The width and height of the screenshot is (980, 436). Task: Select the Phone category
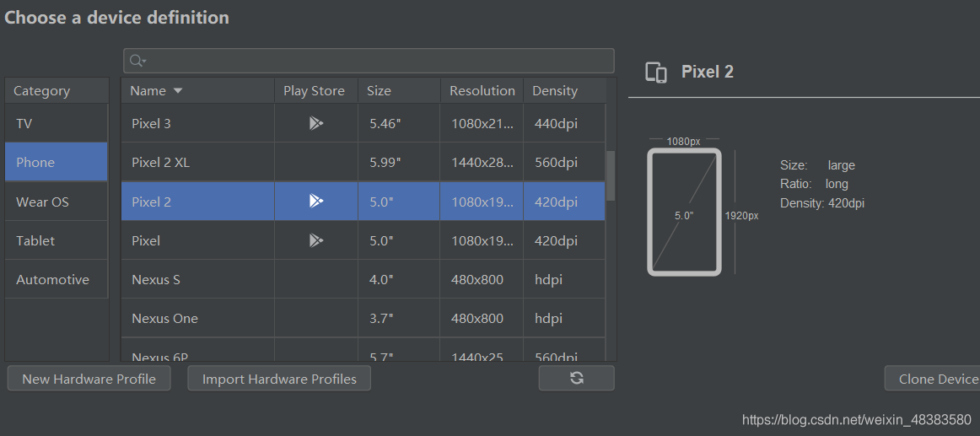tap(57, 163)
